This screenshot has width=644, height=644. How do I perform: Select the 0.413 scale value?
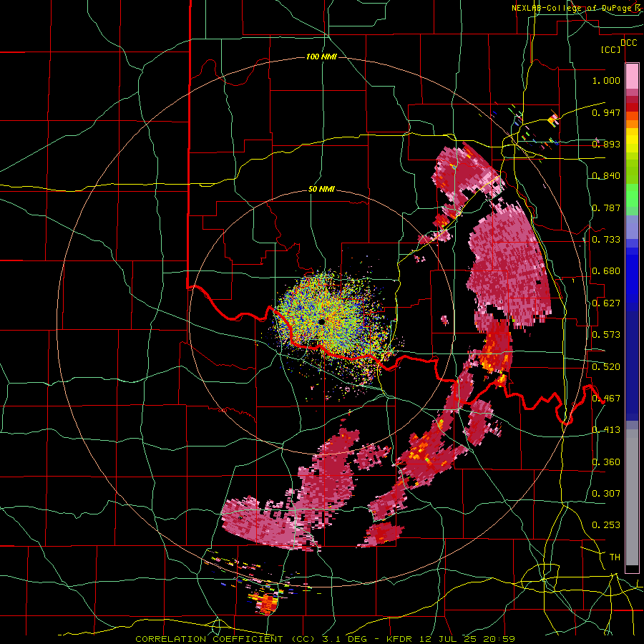[x=606, y=430]
